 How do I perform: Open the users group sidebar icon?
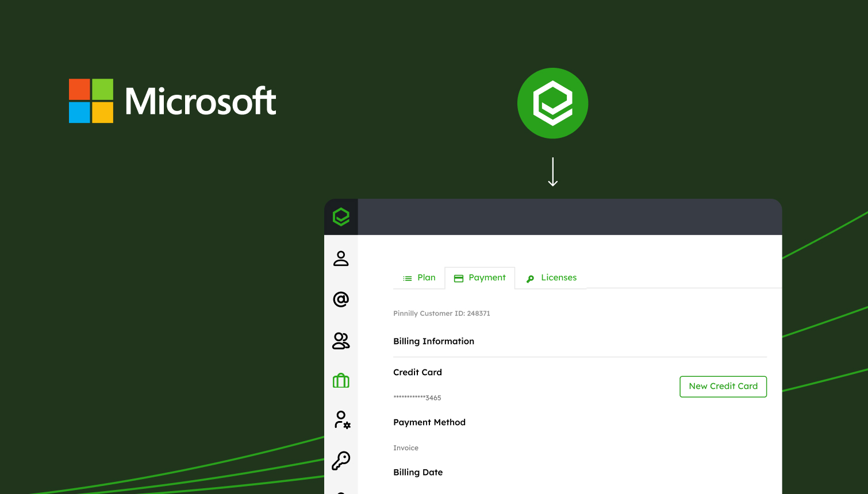[x=341, y=341]
